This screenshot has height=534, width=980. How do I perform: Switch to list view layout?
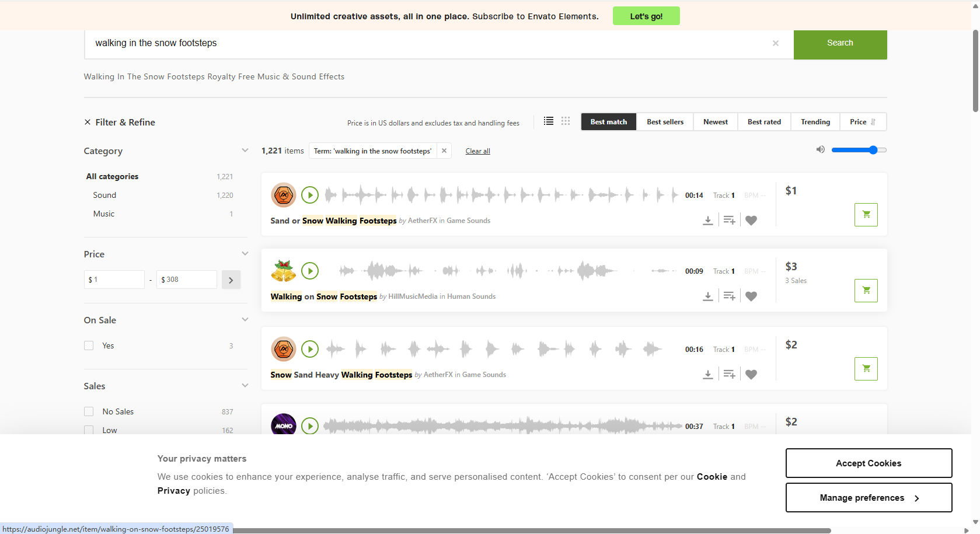549,121
